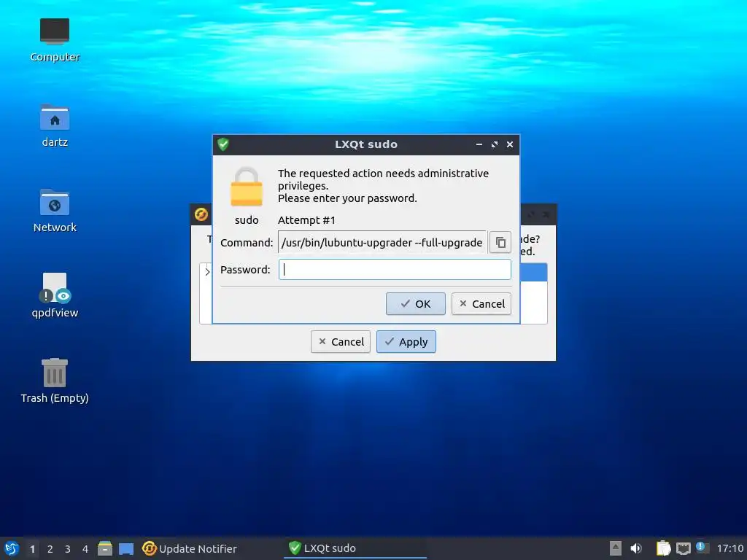Open the Lubuntu start menu
The width and height of the screenshot is (747, 560).
pyautogui.click(x=12, y=548)
